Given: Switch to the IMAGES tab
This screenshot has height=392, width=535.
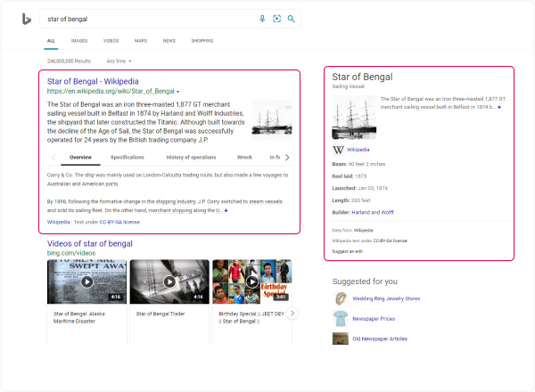Looking at the screenshot, I should tap(79, 41).
